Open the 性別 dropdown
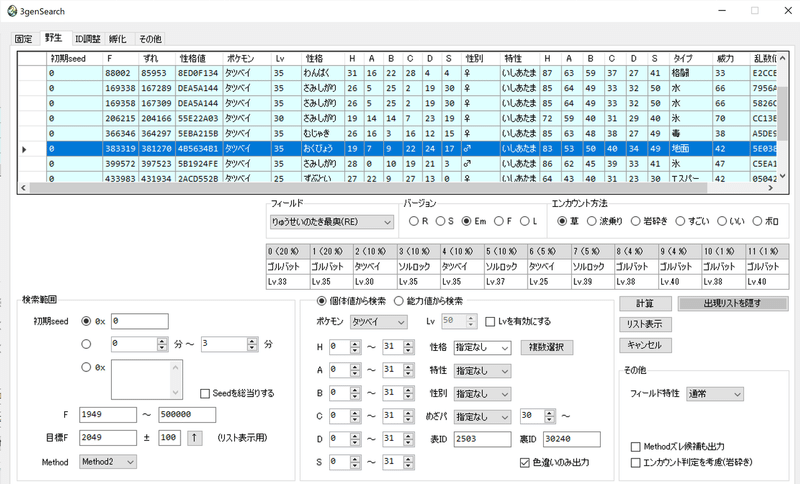Viewport: 800px width, 484px height. coord(482,394)
